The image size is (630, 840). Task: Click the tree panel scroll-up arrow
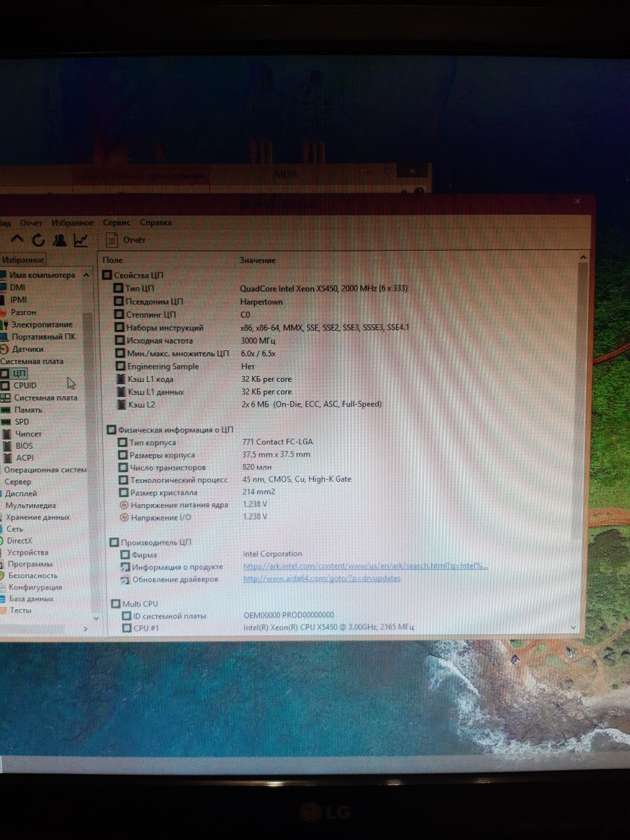point(87,275)
